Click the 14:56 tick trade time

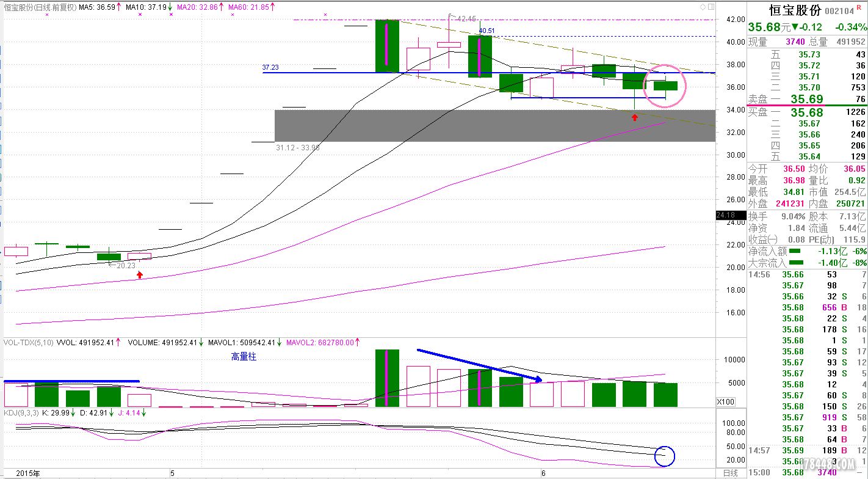coord(760,274)
